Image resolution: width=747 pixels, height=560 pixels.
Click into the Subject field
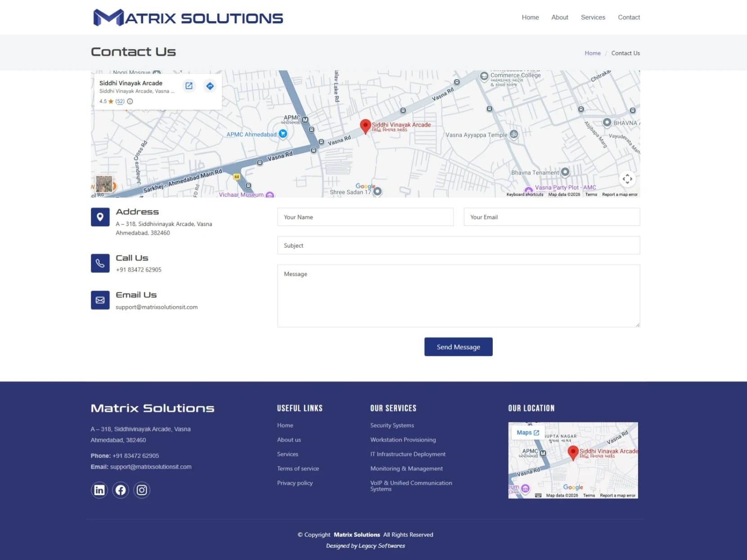(458, 246)
